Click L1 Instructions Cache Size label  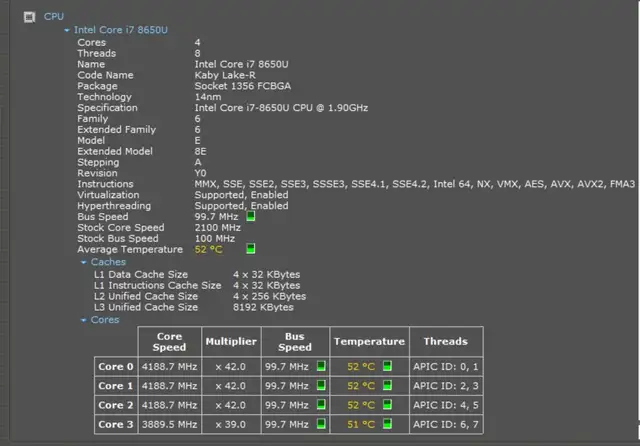click(158, 285)
